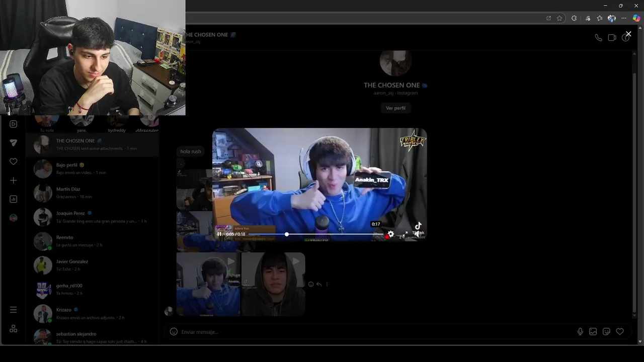The height and width of the screenshot is (362, 644).
Task: Expand the video to fullscreen
Action: click(x=404, y=234)
